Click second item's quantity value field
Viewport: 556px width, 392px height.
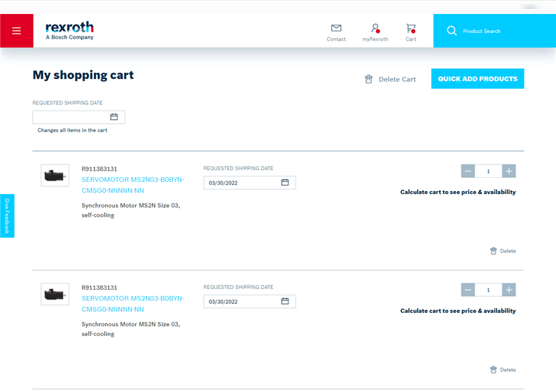(488, 290)
